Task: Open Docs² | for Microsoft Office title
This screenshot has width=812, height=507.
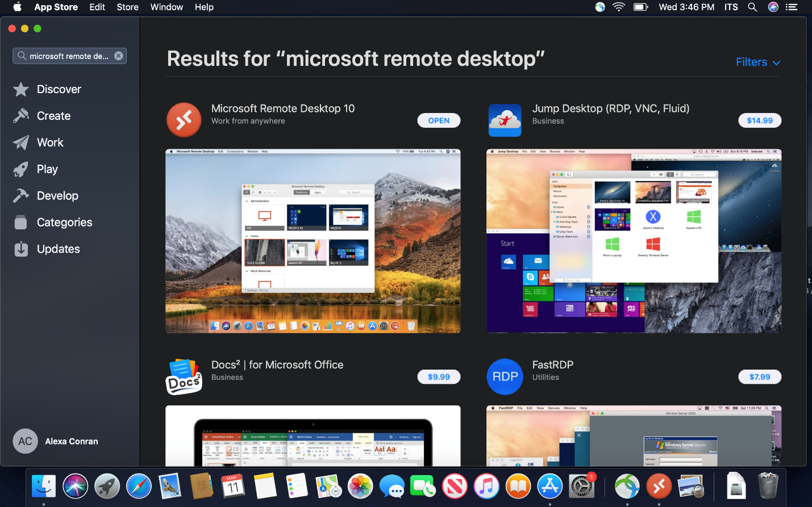Action: point(277,364)
